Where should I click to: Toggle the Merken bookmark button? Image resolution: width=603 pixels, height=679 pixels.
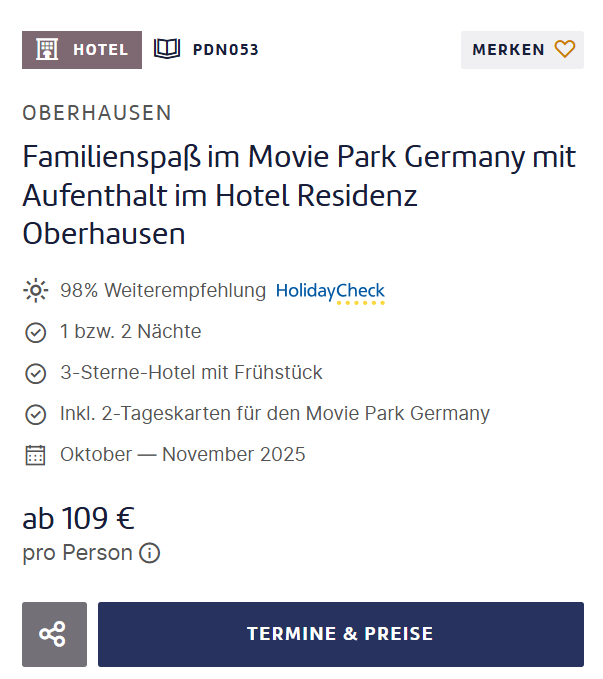[522, 50]
